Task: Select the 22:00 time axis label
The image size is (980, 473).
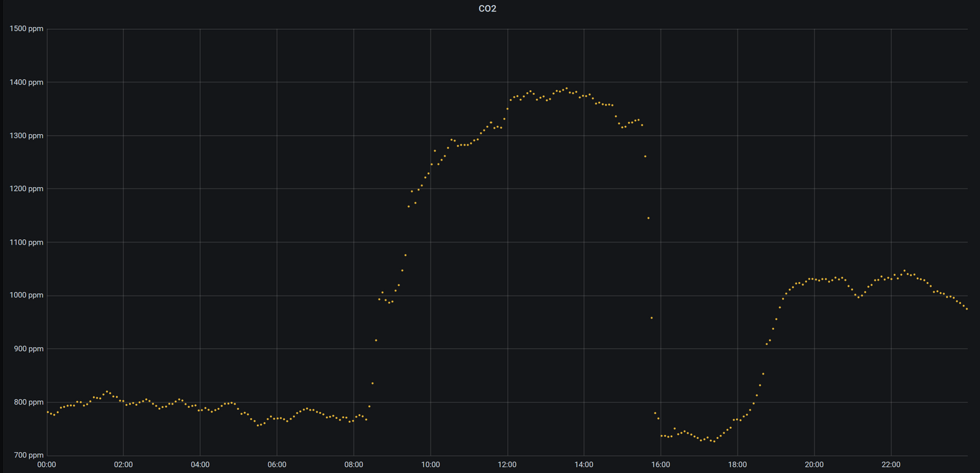Action: pyautogui.click(x=890, y=465)
